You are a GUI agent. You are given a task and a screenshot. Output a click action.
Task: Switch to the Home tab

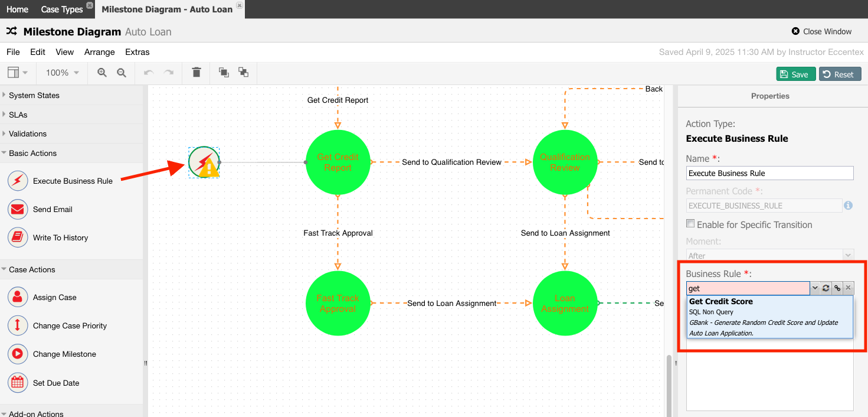point(17,9)
